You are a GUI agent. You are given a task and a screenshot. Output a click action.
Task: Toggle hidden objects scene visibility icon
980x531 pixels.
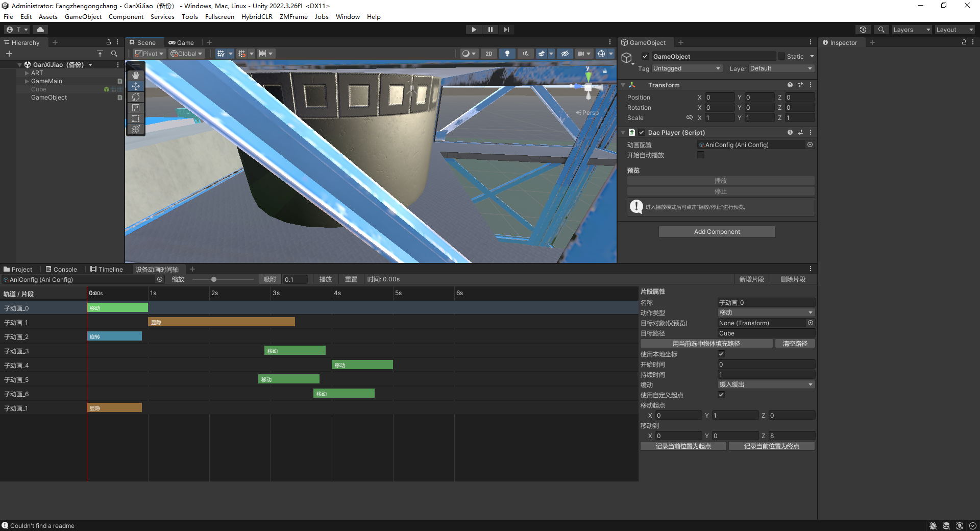coord(565,54)
